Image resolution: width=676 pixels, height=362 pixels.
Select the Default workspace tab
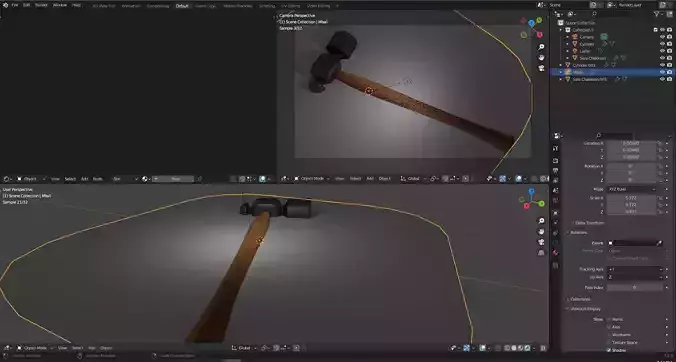point(182,6)
